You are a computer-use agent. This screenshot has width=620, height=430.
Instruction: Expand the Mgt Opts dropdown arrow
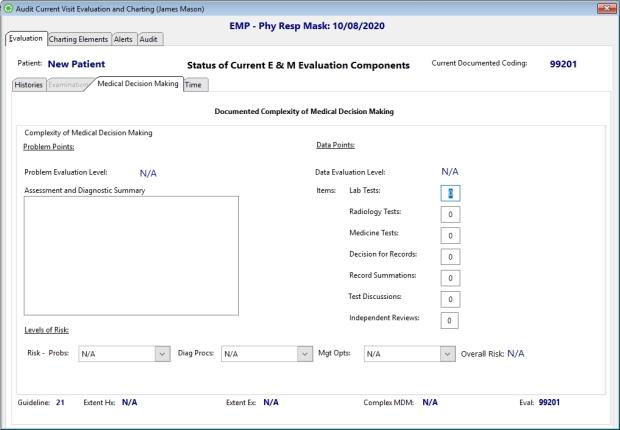coord(447,354)
